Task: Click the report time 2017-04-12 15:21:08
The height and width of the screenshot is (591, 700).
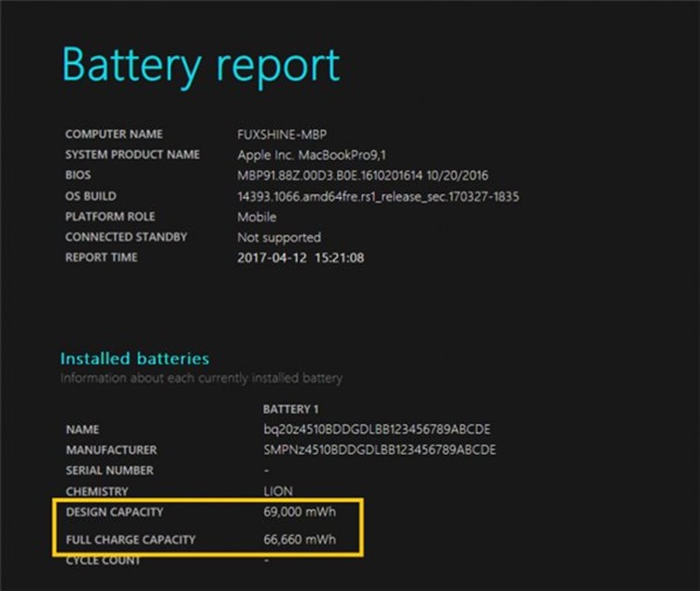Action: tap(301, 258)
